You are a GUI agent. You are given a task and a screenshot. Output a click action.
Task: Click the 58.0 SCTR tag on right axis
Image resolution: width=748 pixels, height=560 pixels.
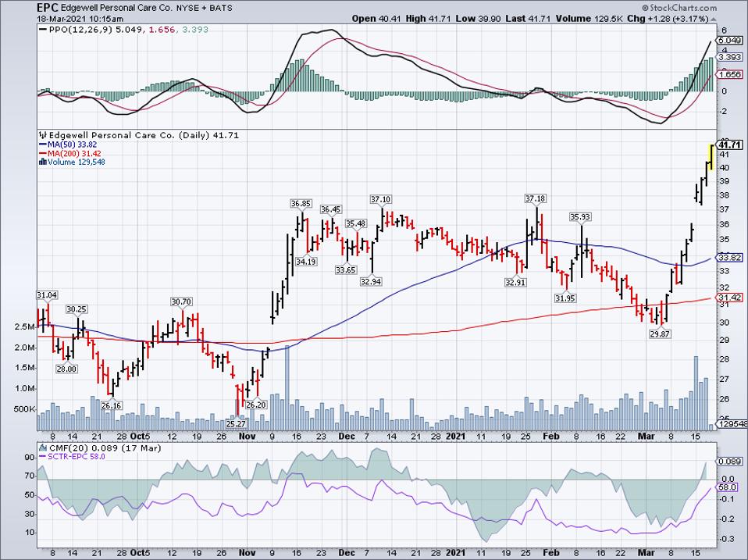click(728, 487)
